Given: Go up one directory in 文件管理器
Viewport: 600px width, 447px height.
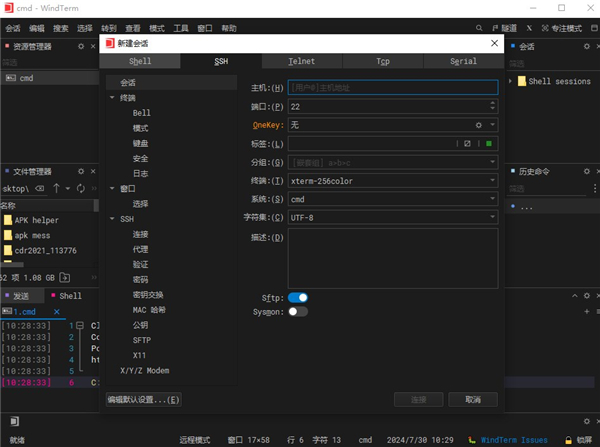Looking at the screenshot, I should point(56,188).
